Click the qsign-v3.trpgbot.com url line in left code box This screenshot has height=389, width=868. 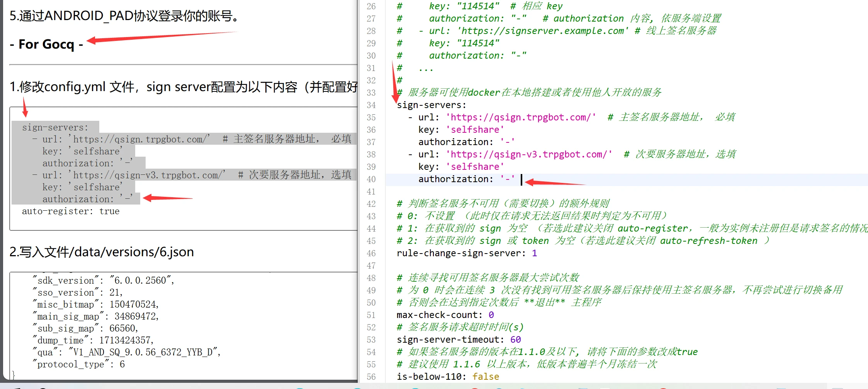[x=192, y=175]
